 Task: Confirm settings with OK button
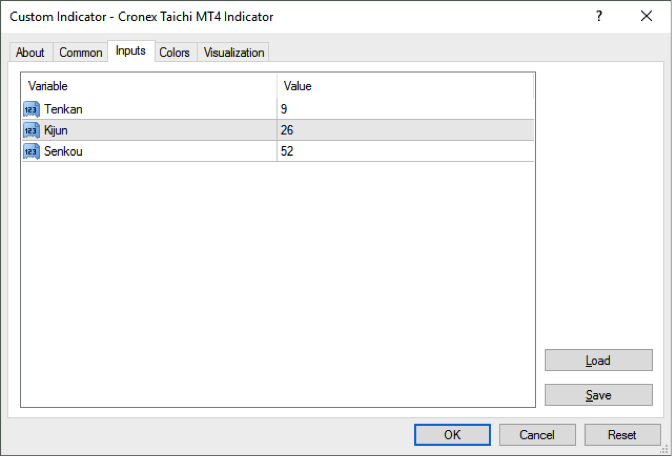pyautogui.click(x=452, y=435)
